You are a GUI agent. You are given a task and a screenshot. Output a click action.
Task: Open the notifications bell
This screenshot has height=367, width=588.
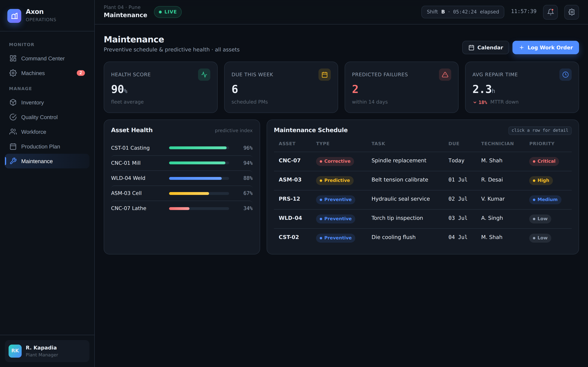[x=550, y=12]
